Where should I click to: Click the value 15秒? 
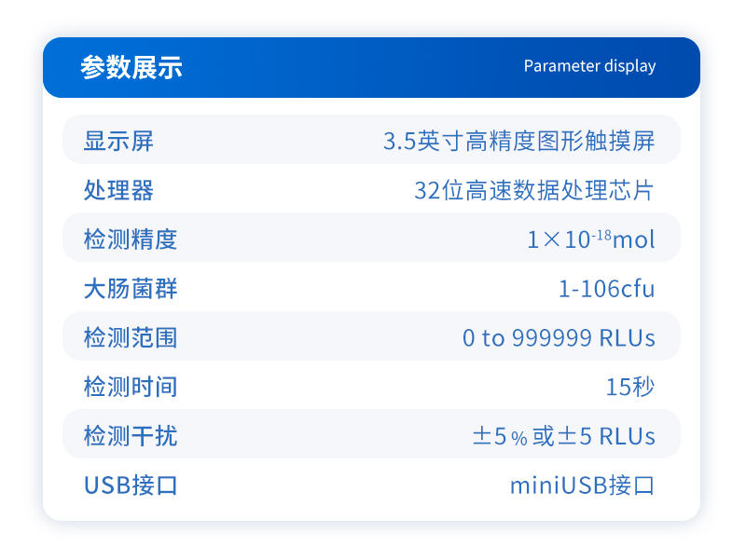pyautogui.click(x=630, y=387)
